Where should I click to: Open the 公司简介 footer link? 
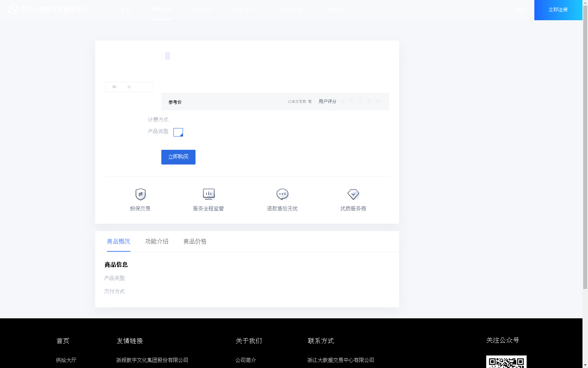point(246,360)
